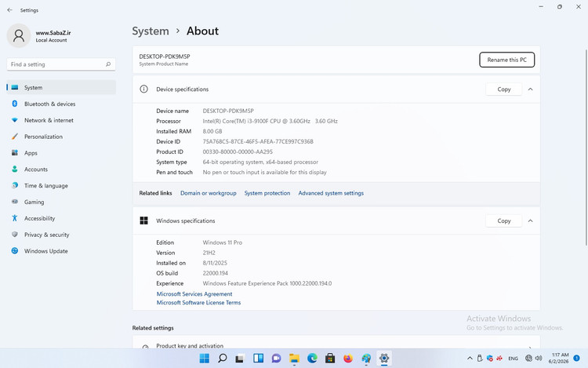This screenshot has width=588, height=368.
Task: Open Microsoft Store from the taskbar
Action: tap(330, 359)
